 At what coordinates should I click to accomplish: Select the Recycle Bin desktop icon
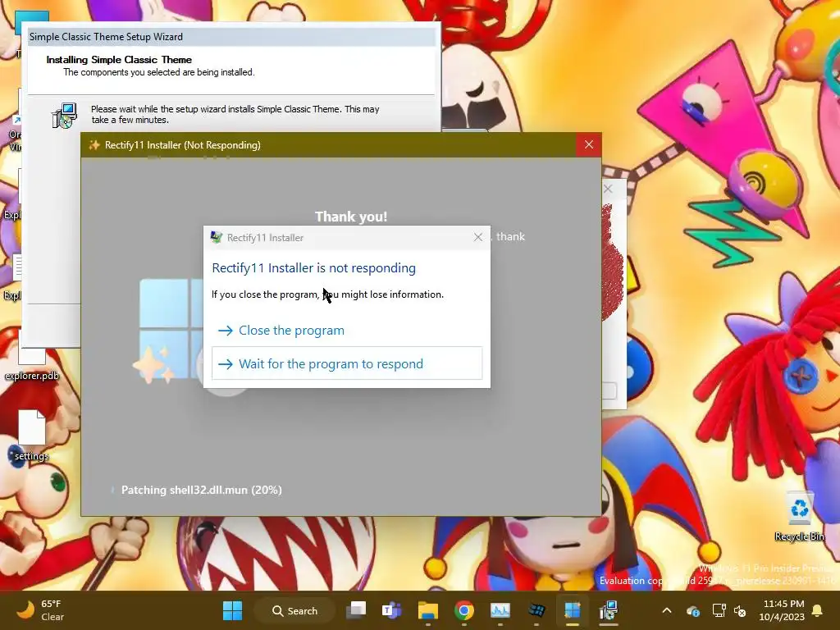tap(799, 517)
